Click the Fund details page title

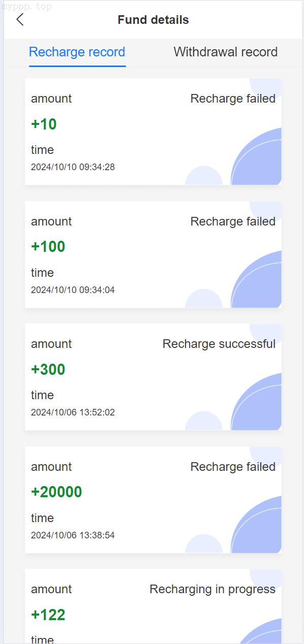click(x=153, y=20)
